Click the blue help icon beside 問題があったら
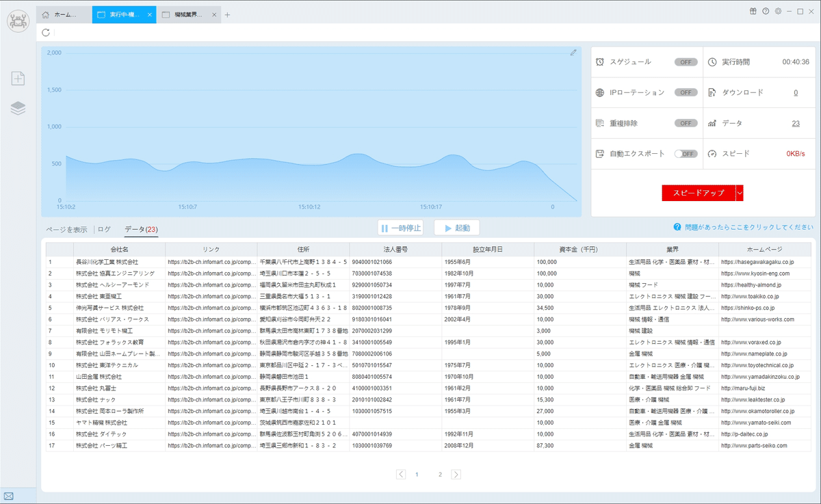This screenshot has width=821, height=504. pos(677,227)
